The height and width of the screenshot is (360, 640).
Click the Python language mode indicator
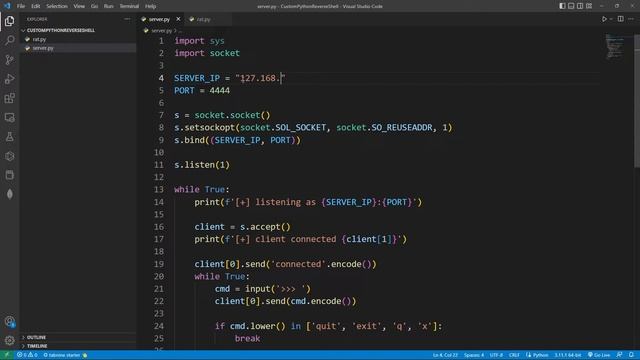pyautogui.click(x=537, y=355)
